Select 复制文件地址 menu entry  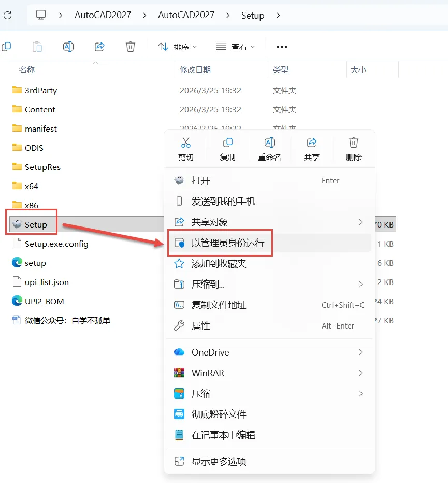pos(269,305)
